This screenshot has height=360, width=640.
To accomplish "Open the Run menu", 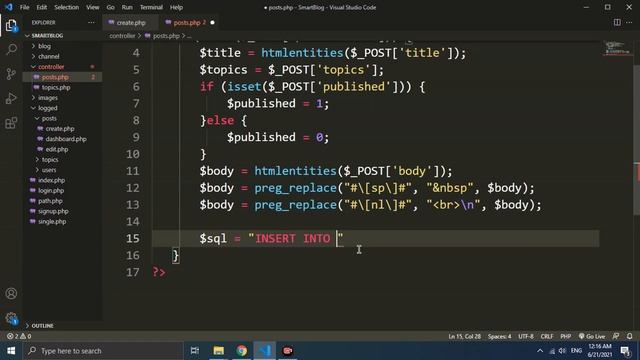I will pos(127,7).
